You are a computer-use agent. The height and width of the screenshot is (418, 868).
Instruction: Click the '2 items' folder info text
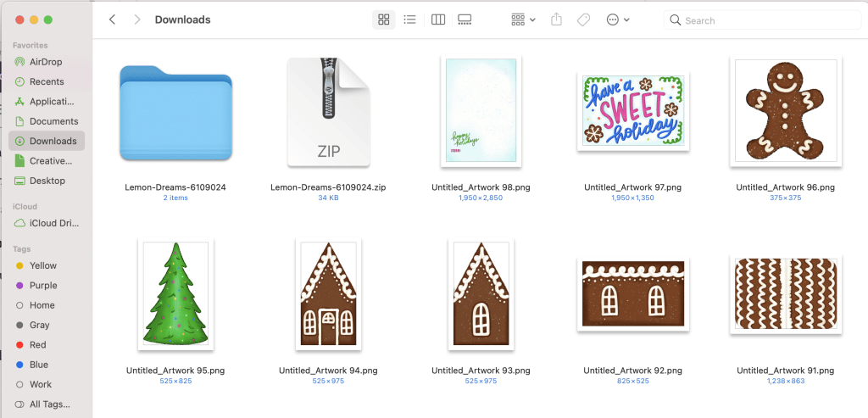point(175,198)
